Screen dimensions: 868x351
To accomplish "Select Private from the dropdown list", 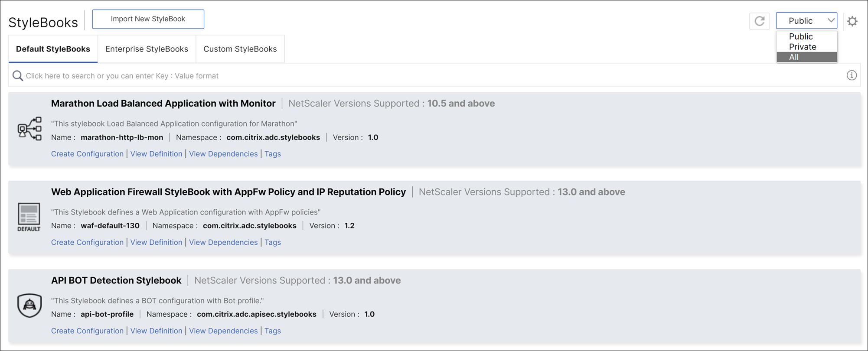I will coord(803,47).
